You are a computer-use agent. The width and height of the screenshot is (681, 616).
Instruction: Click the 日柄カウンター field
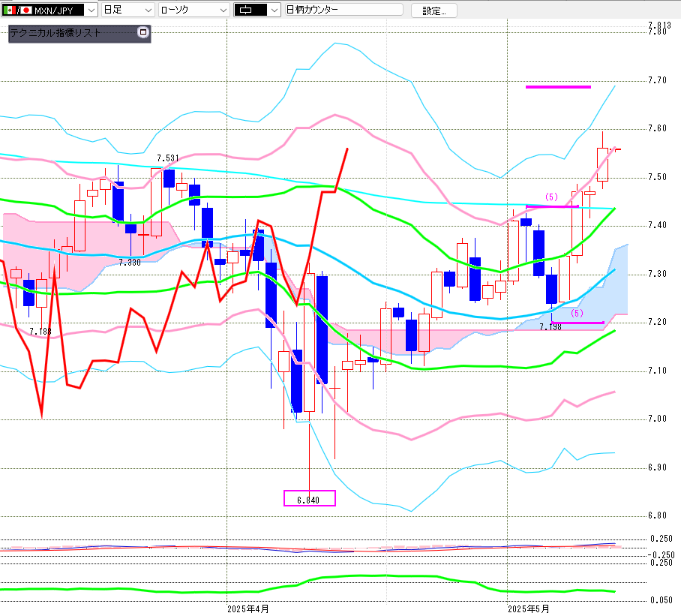pyautogui.click(x=344, y=10)
